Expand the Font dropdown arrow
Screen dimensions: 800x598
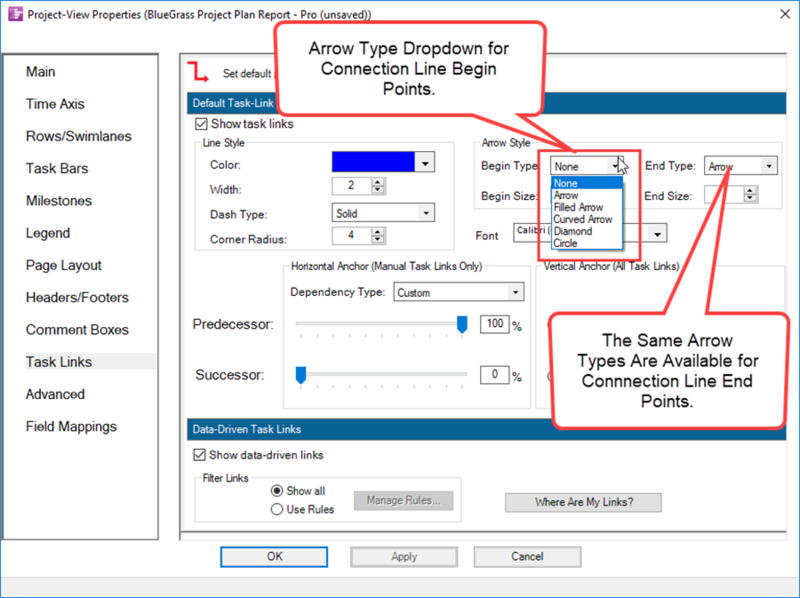click(x=657, y=234)
